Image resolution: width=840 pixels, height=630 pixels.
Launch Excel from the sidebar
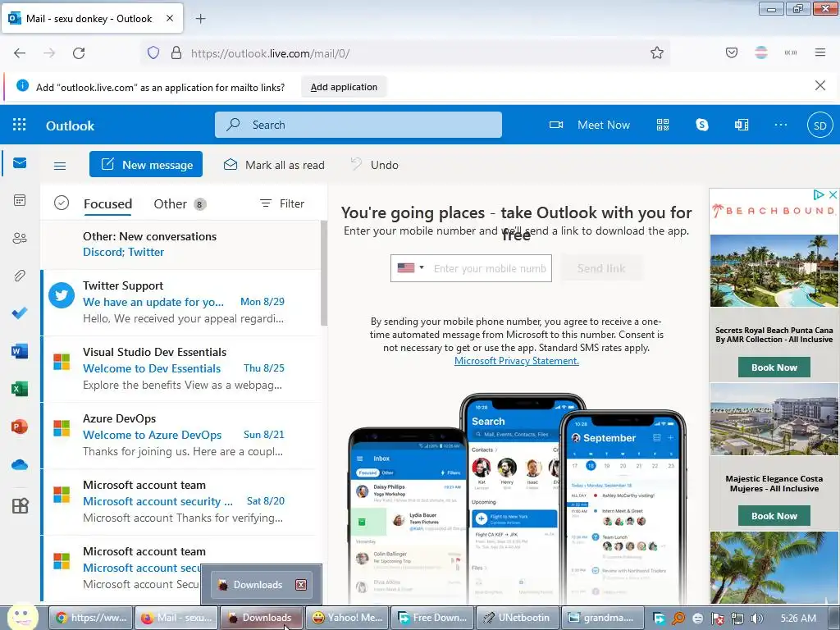20,389
